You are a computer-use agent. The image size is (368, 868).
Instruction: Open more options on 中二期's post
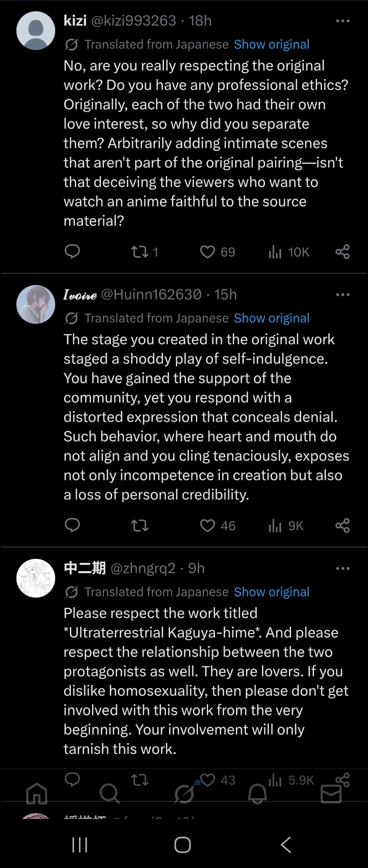342,569
